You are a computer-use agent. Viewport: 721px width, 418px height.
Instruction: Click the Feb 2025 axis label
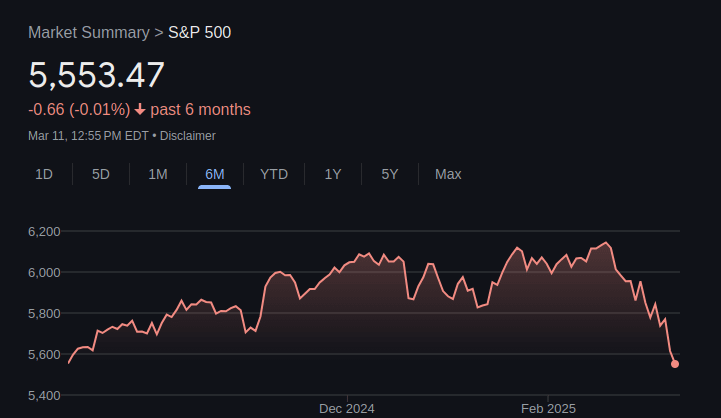(x=548, y=408)
